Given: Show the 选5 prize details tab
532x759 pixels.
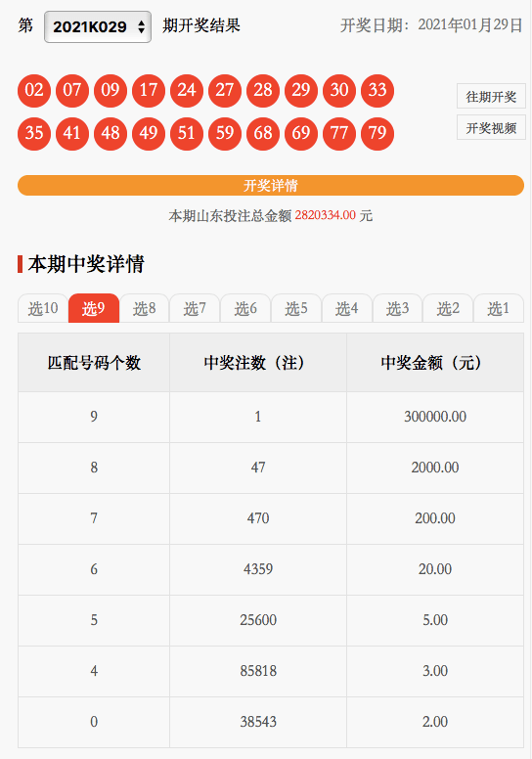Looking at the screenshot, I should point(296,308).
